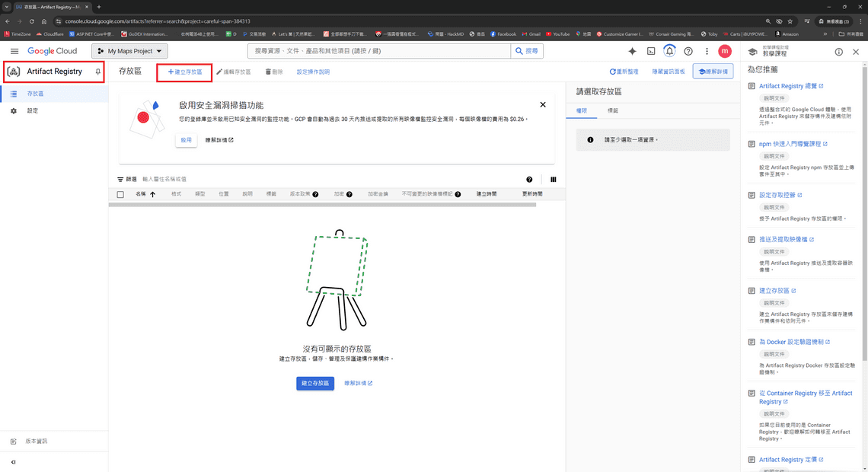Activate the Cloud Shell terminal icon
The width and height of the screenshot is (868, 472).
[651, 51]
